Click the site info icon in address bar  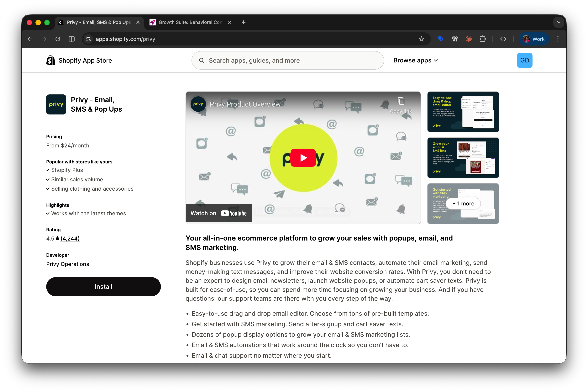(x=88, y=39)
